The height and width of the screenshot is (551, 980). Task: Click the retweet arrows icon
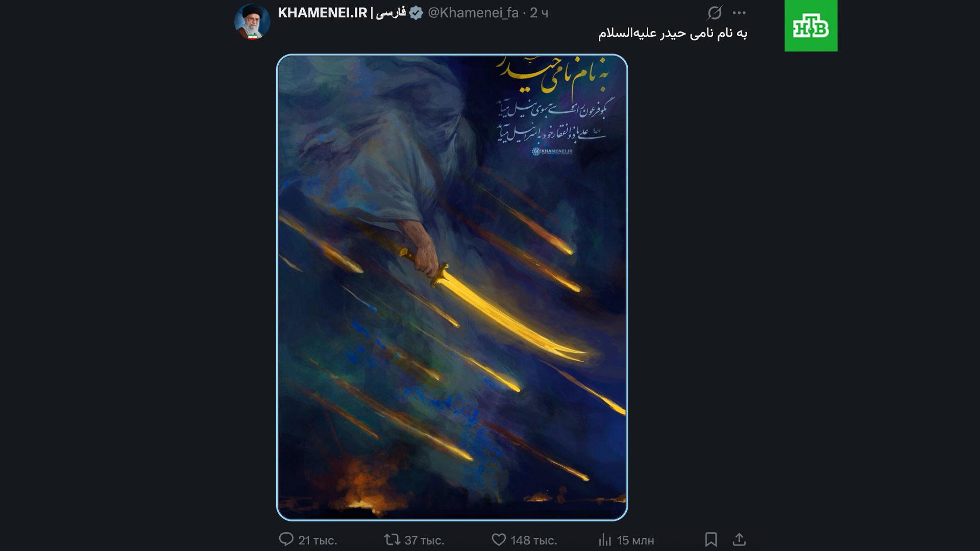click(392, 539)
